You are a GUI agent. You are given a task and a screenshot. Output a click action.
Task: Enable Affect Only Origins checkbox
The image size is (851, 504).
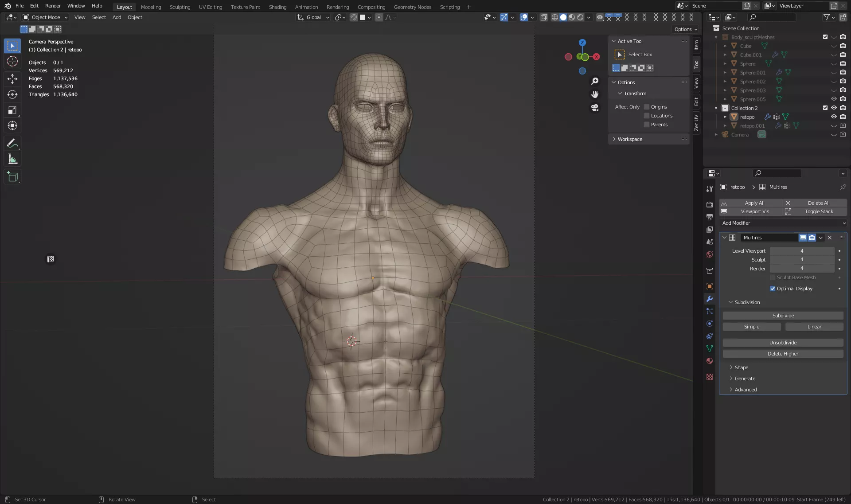click(x=647, y=107)
